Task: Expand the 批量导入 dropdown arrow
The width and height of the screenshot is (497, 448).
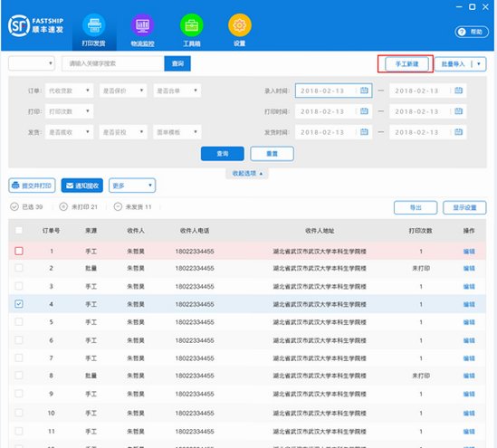Action: pyautogui.click(x=479, y=64)
